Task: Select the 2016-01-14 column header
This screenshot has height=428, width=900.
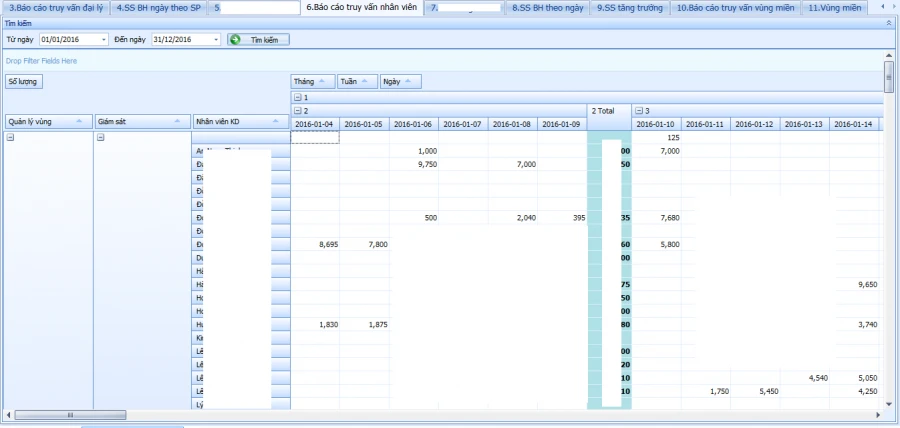Action: (854, 124)
